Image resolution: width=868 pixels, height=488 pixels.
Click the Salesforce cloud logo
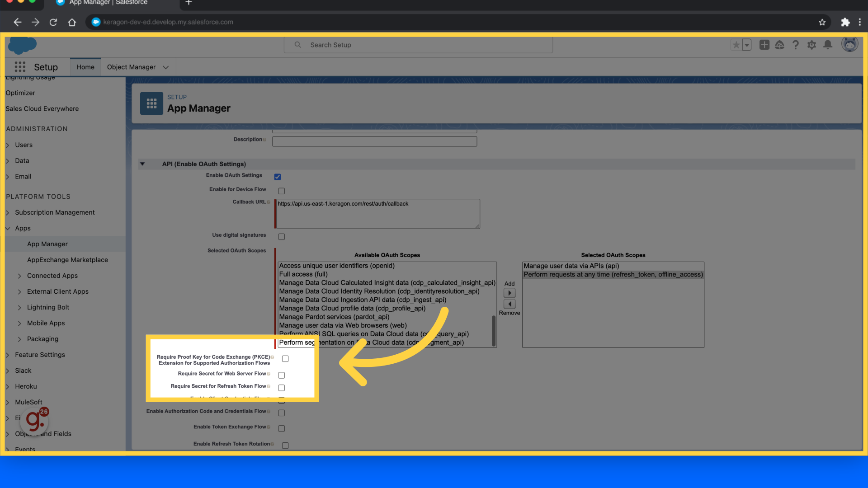pyautogui.click(x=22, y=45)
